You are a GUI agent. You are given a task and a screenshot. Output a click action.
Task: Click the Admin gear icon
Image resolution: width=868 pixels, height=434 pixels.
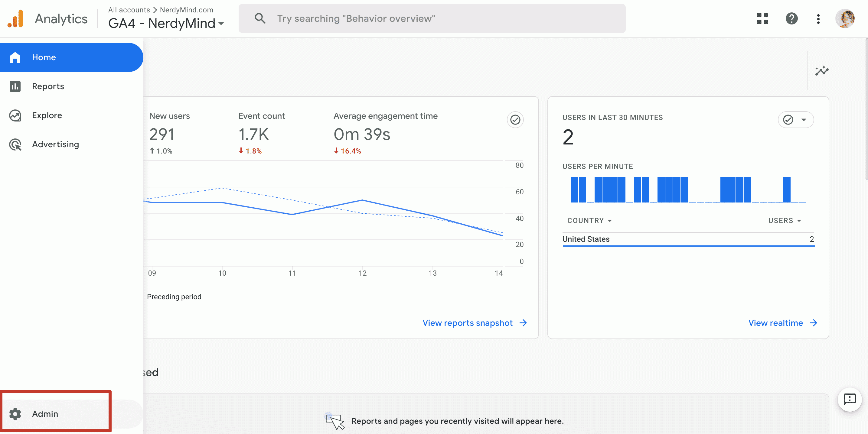15,414
